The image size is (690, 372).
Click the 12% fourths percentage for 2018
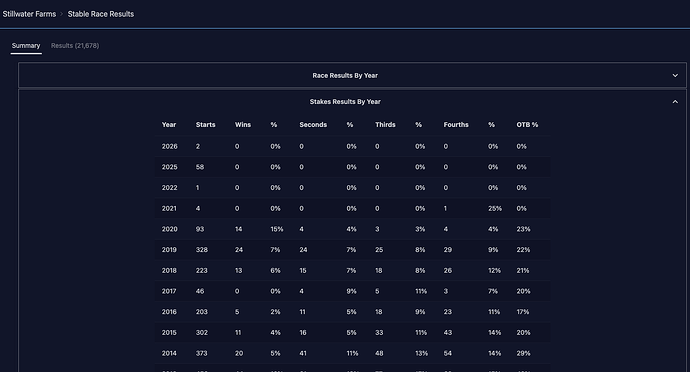(494, 271)
